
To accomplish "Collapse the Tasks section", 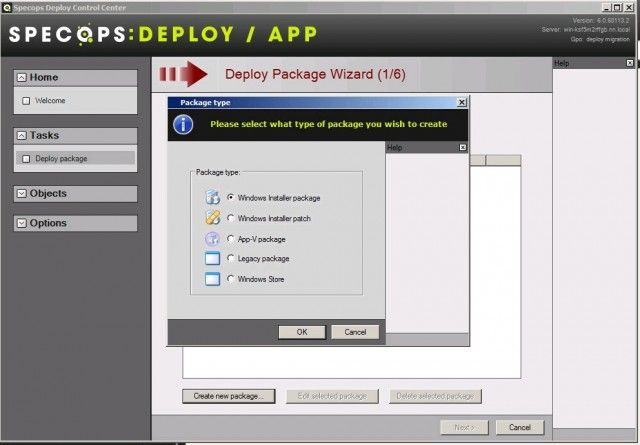I will [22, 135].
